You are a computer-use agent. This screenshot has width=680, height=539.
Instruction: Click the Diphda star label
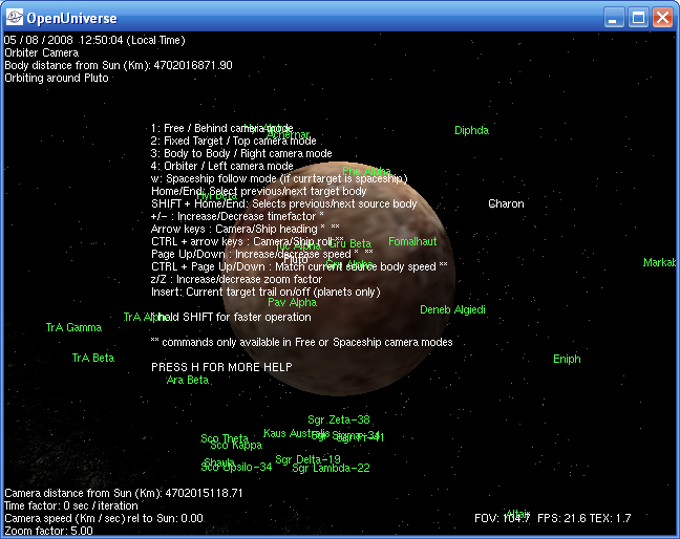coord(471,130)
